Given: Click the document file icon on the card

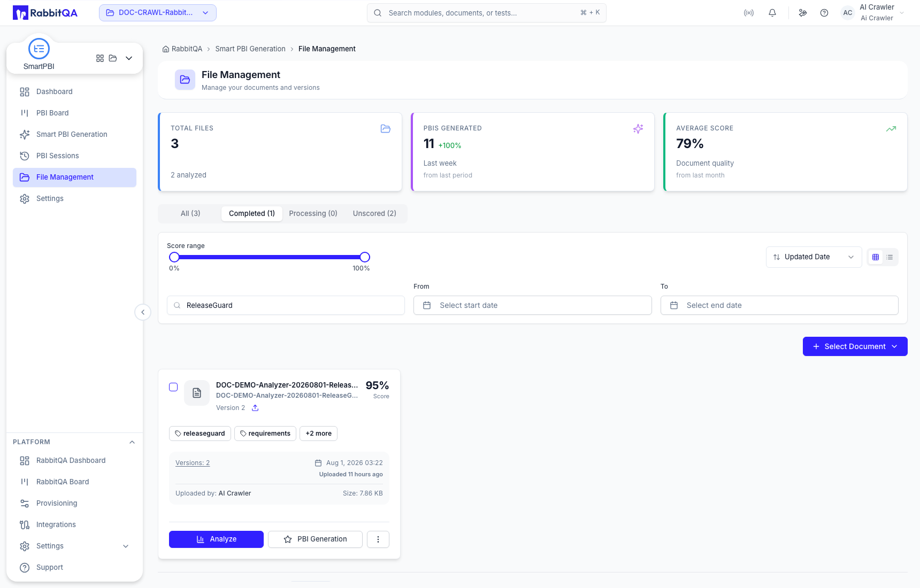Looking at the screenshot, I should tap(197, 393).
